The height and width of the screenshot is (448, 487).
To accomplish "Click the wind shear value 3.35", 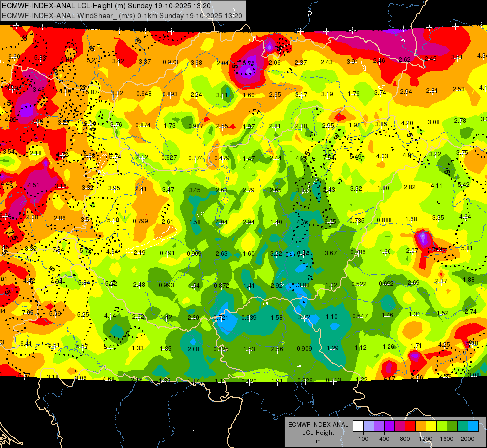I will coord(438,218).
